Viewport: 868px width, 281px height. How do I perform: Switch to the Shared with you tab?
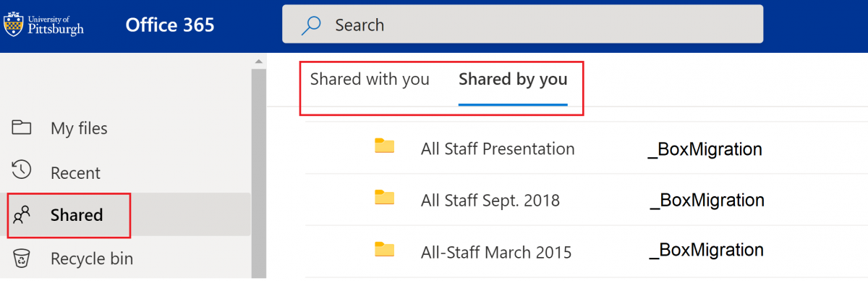[370, 79]
